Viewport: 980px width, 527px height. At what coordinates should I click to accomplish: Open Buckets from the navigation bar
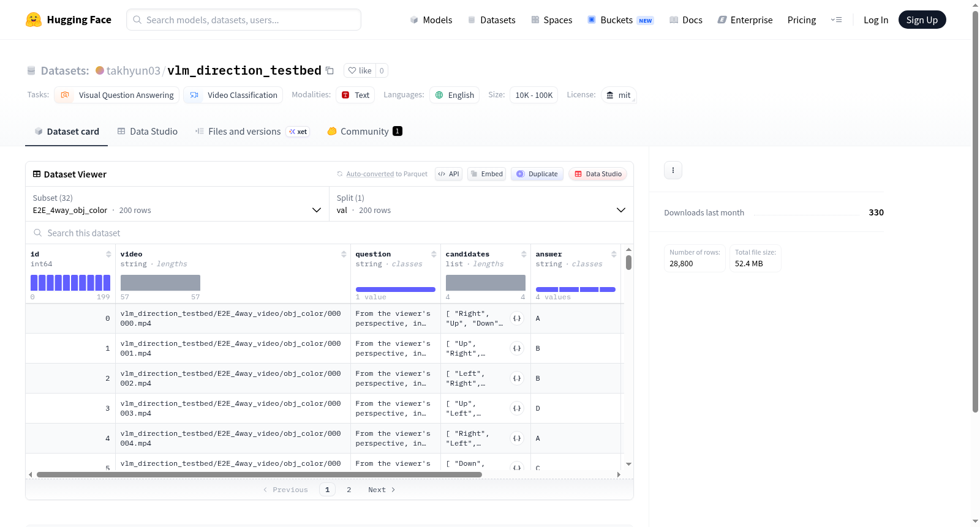point(620,20)
